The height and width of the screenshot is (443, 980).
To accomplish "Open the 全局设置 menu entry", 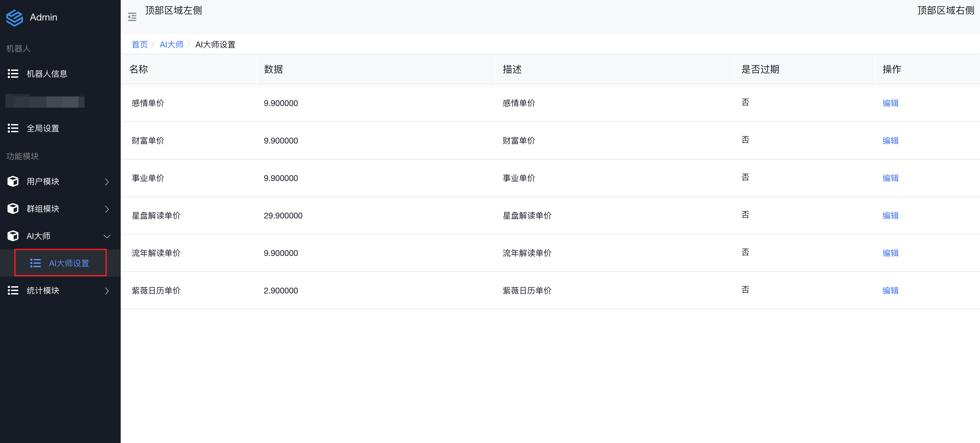I will 43,128.
